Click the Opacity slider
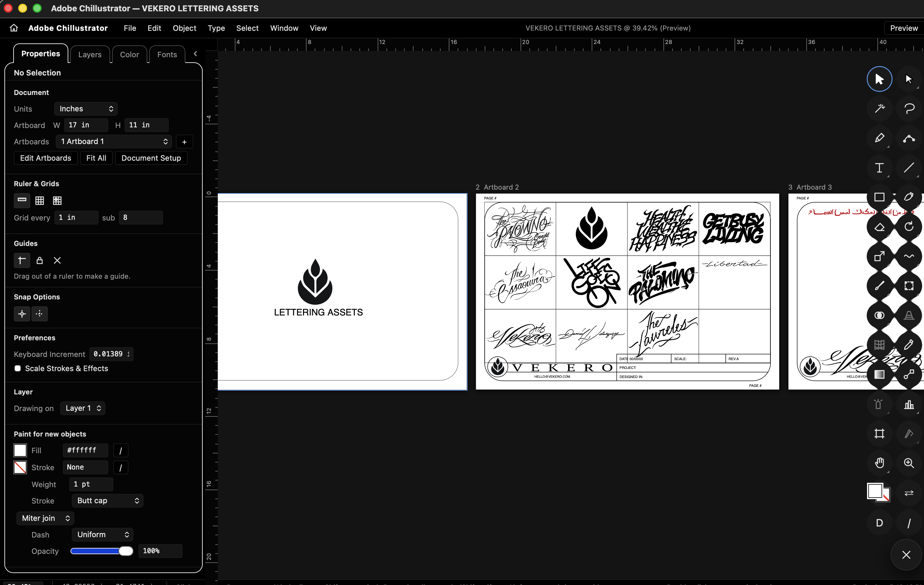Screen dimensions: 924x585 (102, 551)
